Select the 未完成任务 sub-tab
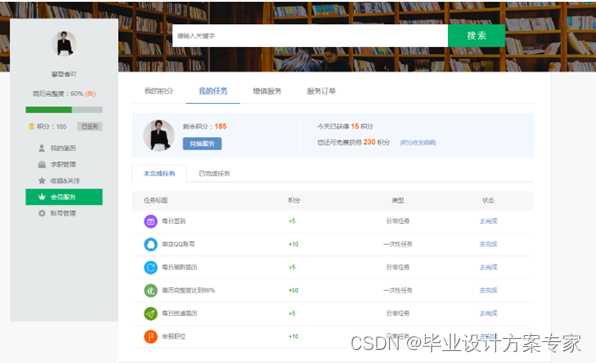 pos(159,173)
